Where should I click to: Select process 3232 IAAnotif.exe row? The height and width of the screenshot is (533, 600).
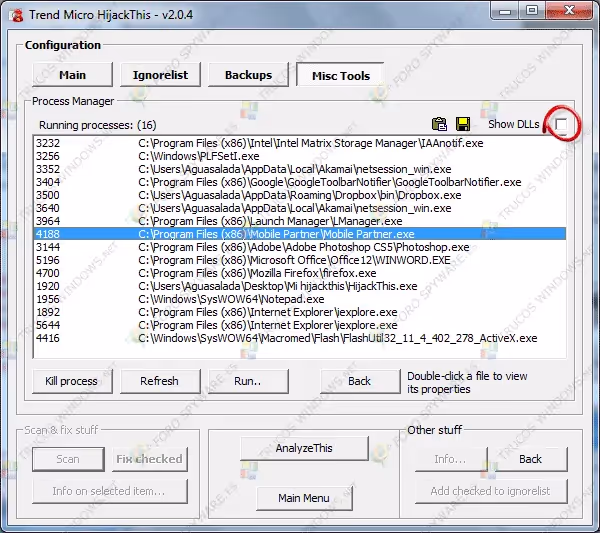(x=300, y=143)
